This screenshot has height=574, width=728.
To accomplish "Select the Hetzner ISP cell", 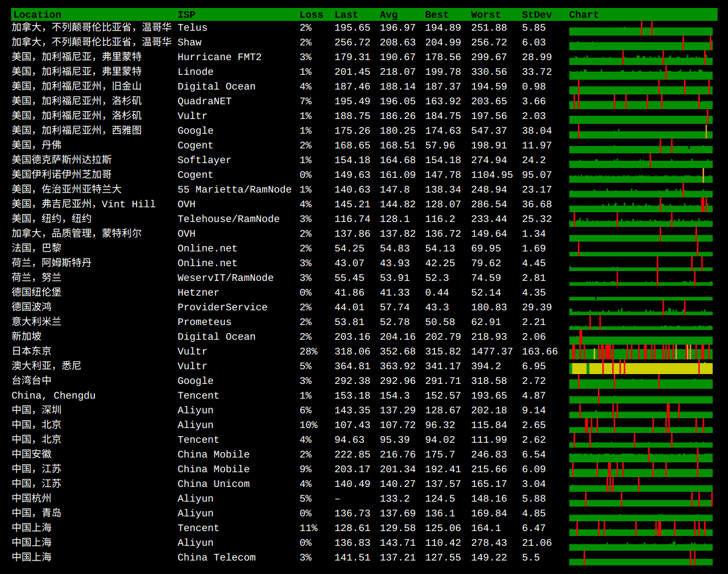I will pos(199,293).
